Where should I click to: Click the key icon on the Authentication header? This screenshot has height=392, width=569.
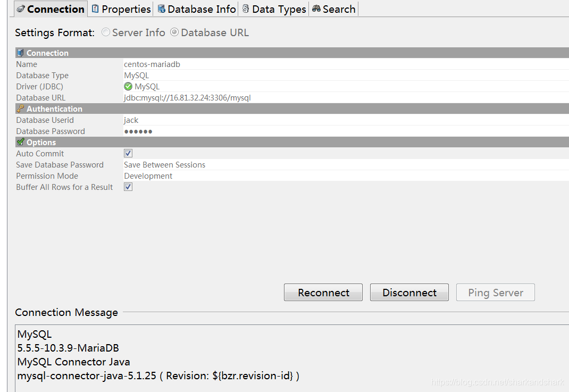click(x=20, y=109)
